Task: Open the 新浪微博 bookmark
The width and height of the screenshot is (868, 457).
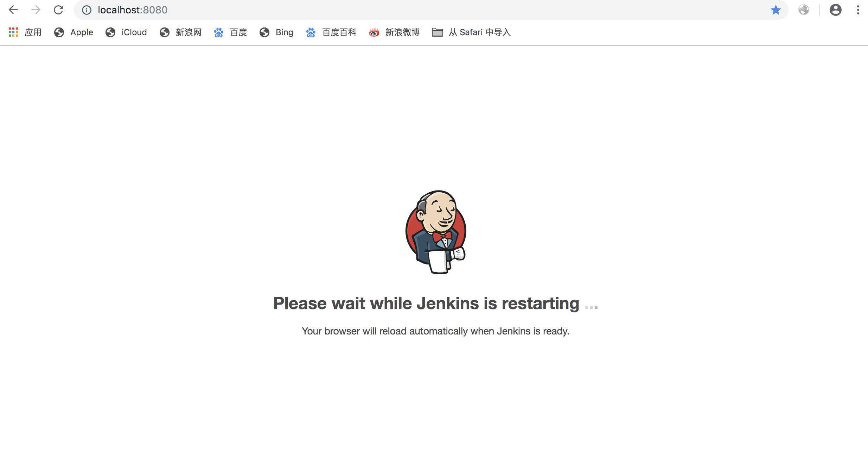Action: [394, 32]
